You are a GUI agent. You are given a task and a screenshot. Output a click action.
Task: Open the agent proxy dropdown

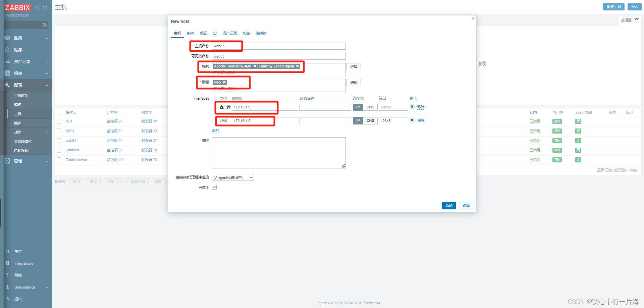click(233, 177)
